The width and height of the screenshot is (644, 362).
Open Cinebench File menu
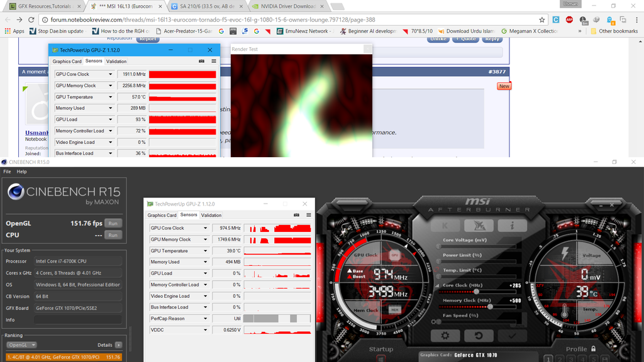pos(7,172)
